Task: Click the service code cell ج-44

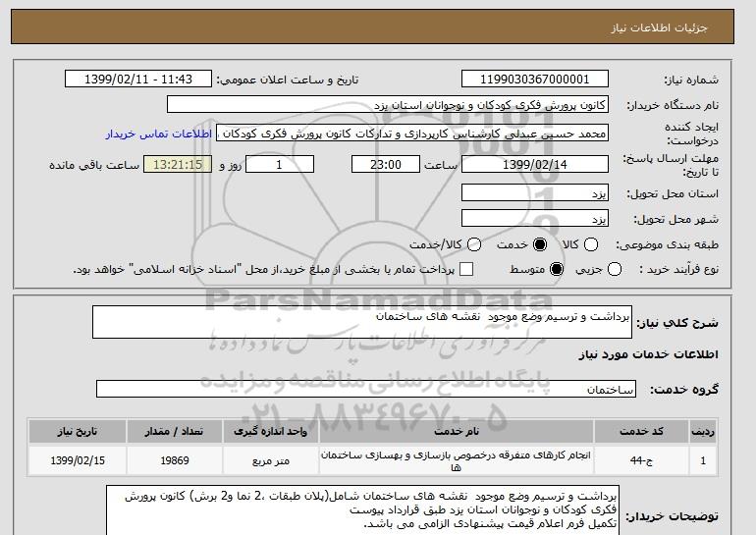Action: click(641, 460)
